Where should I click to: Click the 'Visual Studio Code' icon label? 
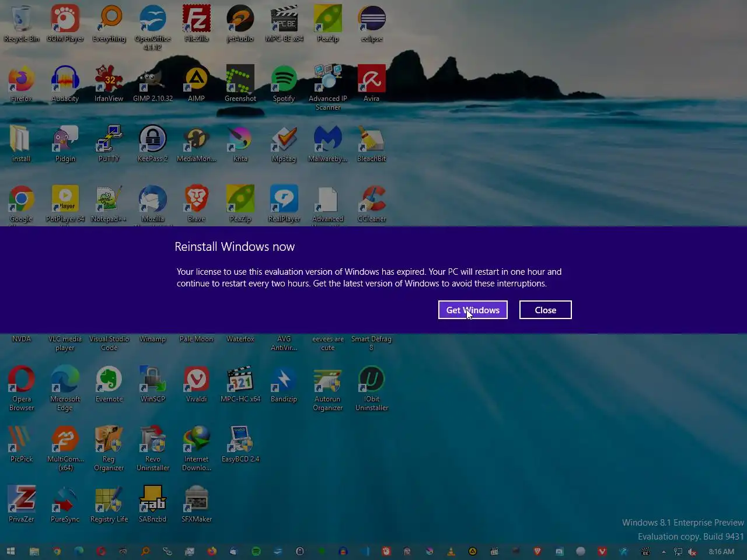point(109,343)
